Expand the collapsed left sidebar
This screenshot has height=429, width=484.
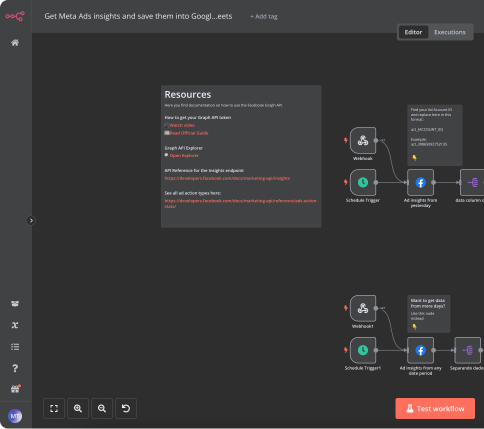(31, 220)
